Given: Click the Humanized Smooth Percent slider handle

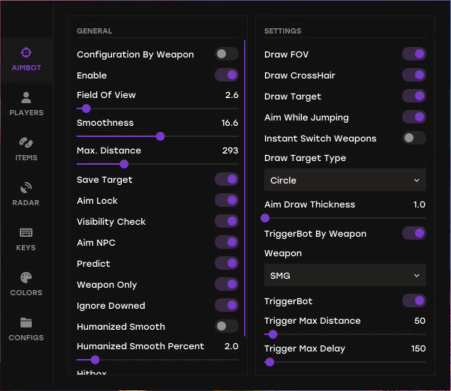Looking at the screenshot, I should [95, 360].
